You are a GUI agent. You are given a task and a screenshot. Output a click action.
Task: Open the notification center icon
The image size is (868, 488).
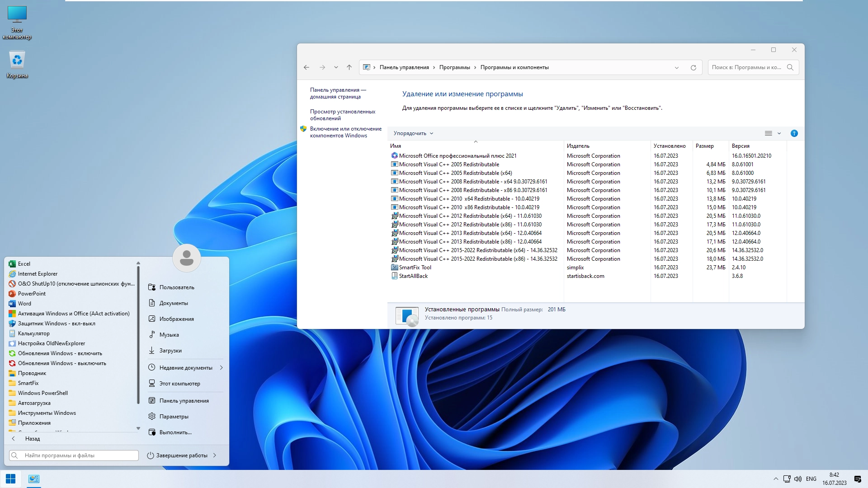coord(858,479)
